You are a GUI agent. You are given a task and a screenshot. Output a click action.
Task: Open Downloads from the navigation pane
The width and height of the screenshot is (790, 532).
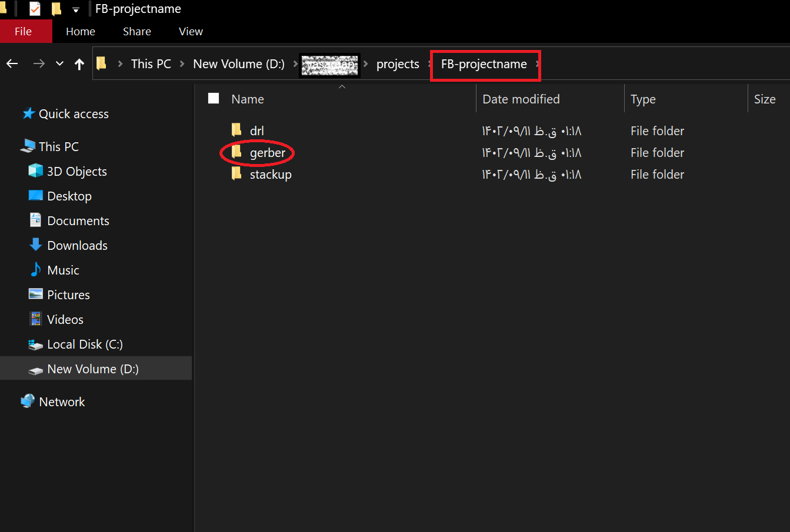77,246
